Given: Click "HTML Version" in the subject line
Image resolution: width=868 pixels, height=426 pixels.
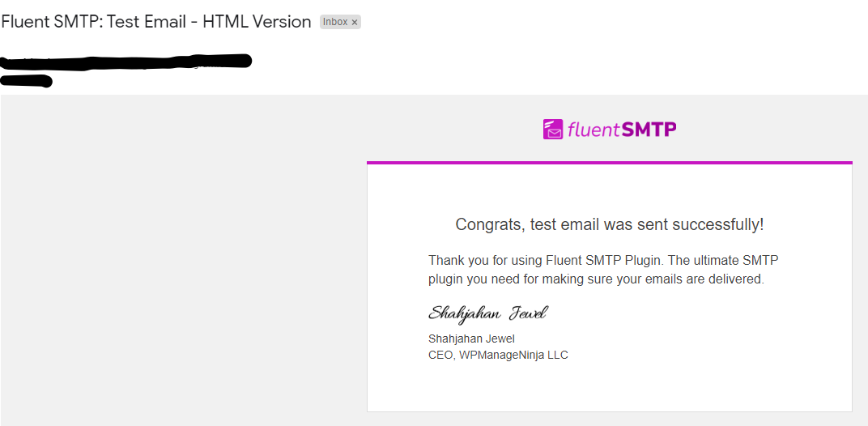Looking at the screenshot, I should pos(257,22).
